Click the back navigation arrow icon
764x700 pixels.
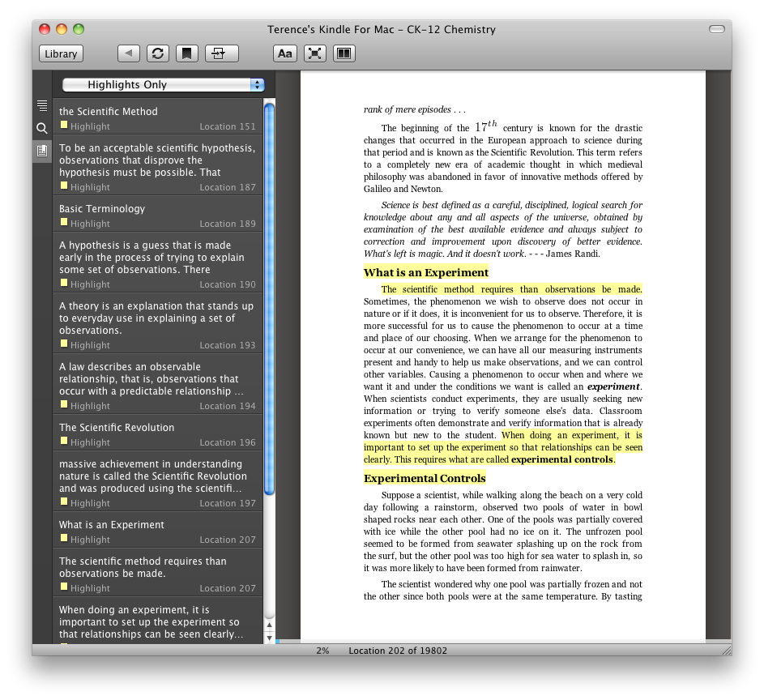click(128, 53)
